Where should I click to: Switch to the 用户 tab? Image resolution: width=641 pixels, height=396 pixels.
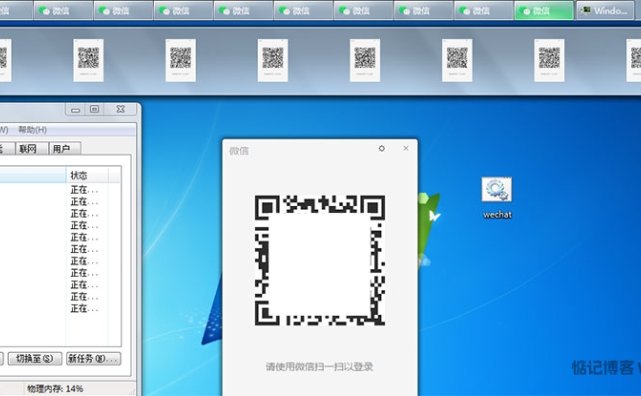65,149
